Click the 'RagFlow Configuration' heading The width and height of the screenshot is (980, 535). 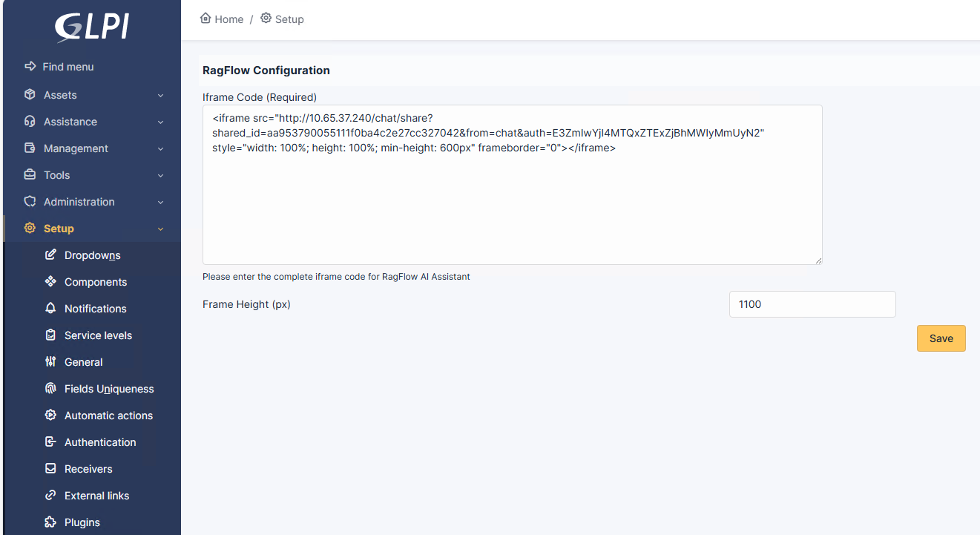(x=266, y=70)
